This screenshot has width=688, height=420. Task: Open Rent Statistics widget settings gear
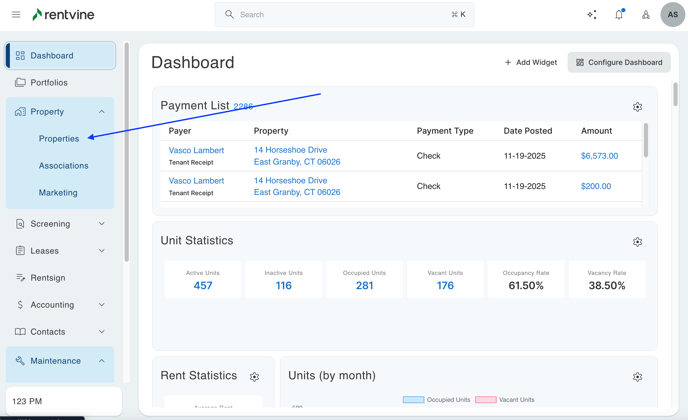coord(254,377)
